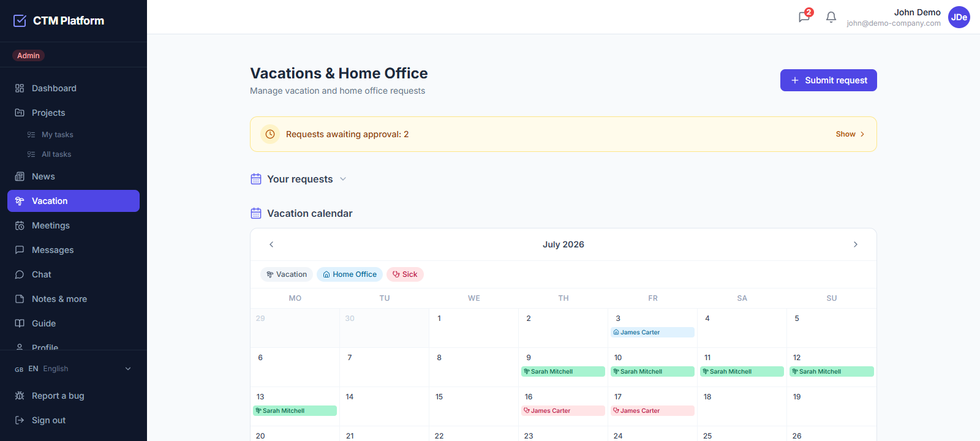Select July 7 in the calendar
Image resolution: width=980 pixels, height=441 pixels.
coord(384,367)
